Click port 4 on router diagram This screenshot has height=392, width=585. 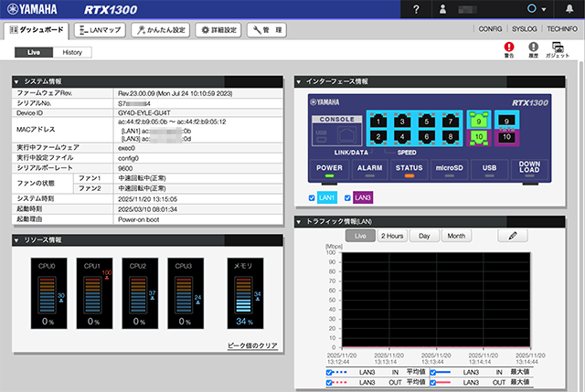(x=402, y=136)
